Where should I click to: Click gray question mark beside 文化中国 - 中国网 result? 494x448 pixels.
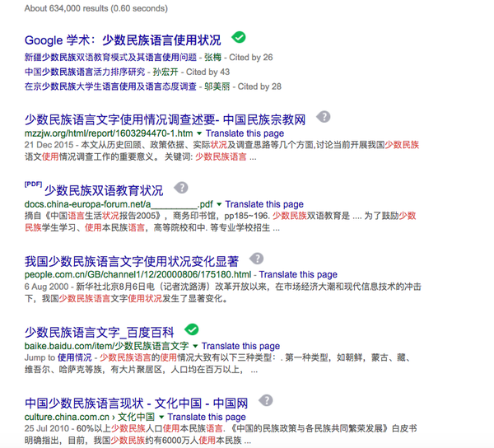266,400
